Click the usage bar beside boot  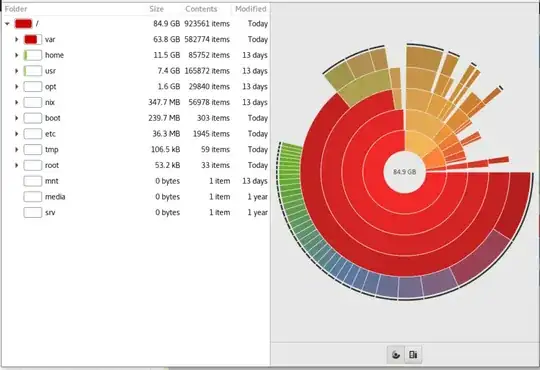(x=33, y=118)
